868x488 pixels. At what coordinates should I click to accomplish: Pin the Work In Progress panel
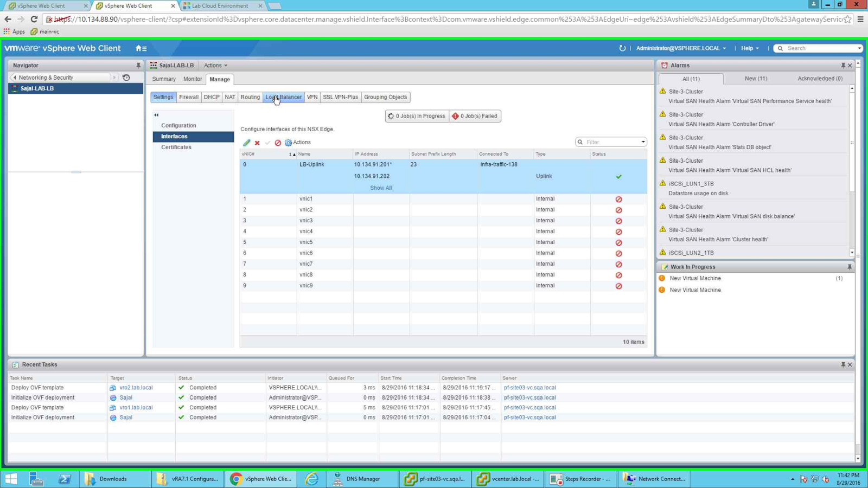pos(850,267)
